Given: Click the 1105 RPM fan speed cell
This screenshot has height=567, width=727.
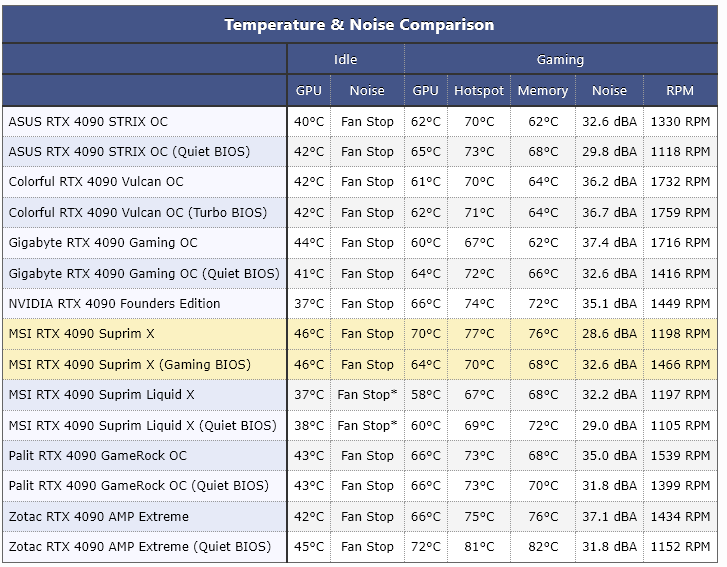Looking at the screenshot, I should [680, 426].
